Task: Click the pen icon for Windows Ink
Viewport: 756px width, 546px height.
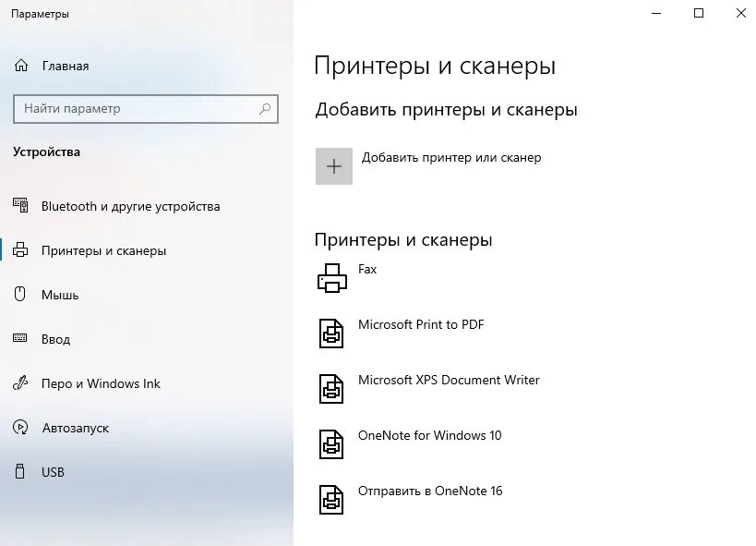Action: click(x=20, y=383)
